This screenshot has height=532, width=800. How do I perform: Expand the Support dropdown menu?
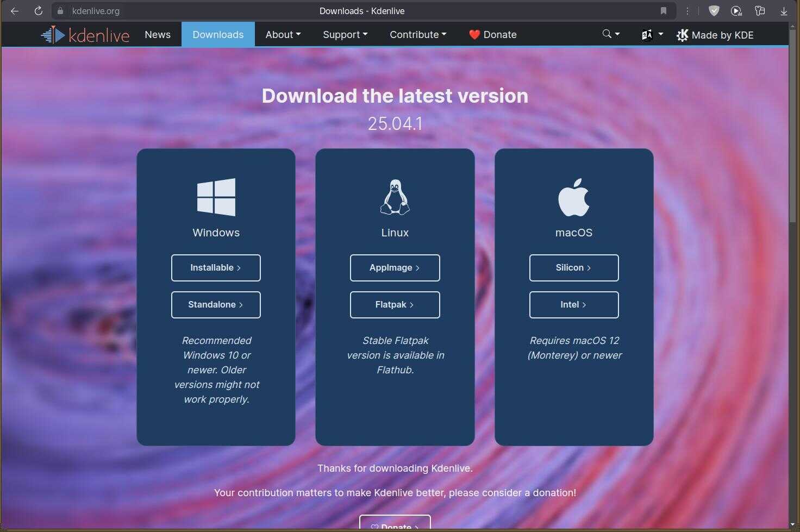[345, 35]
